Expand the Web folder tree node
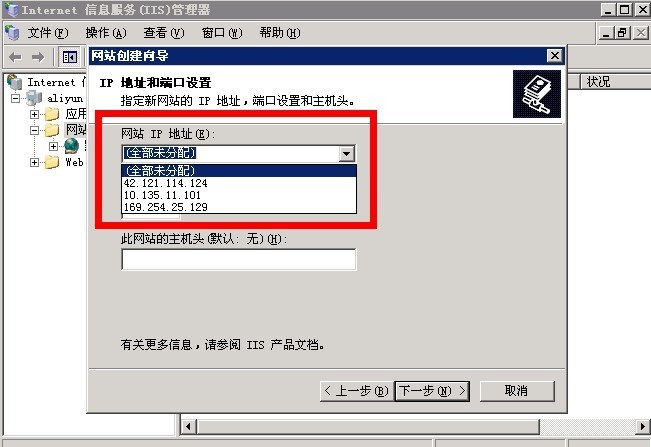The width and height of the screenshot is (651, 447). [x=34, y=162]
